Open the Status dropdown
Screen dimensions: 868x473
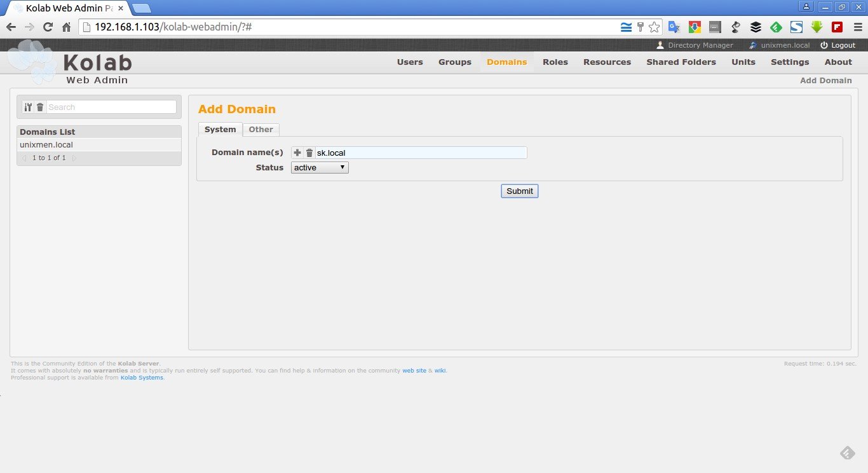(320, 168)
